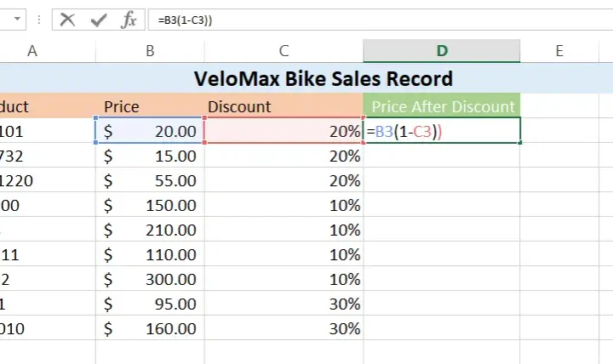This screenshot has width=613, height=364.
Task: Click the VeloMax Bike Sales Record title
Action: [324, 78]
